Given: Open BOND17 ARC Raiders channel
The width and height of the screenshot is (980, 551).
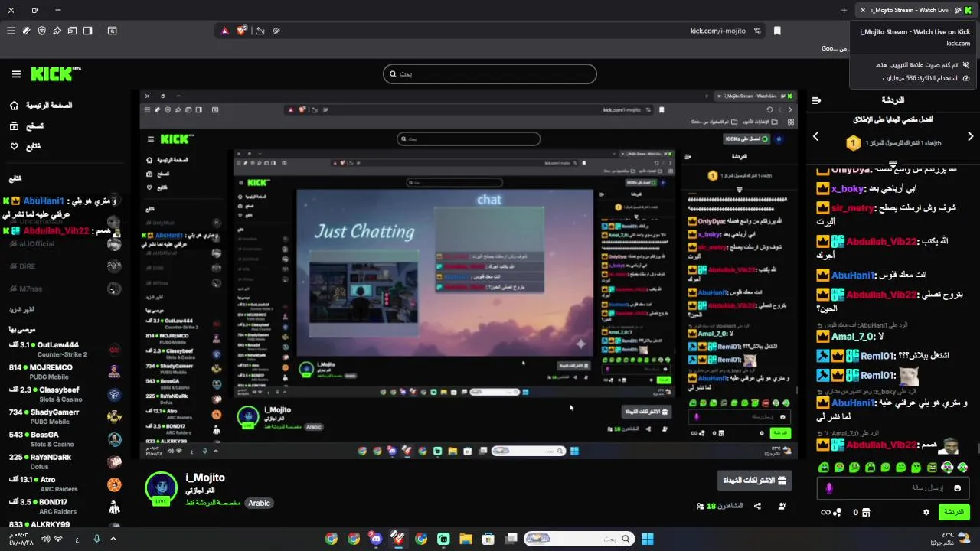Looking at the screenshot, I should pyautogui.click(x=64, y=507).
